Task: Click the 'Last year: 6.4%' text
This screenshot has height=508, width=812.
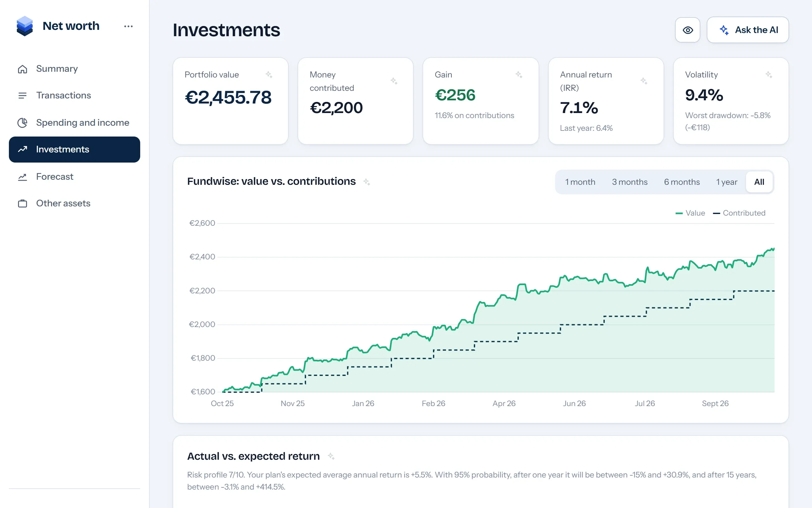Action: (x=586, y=128)
